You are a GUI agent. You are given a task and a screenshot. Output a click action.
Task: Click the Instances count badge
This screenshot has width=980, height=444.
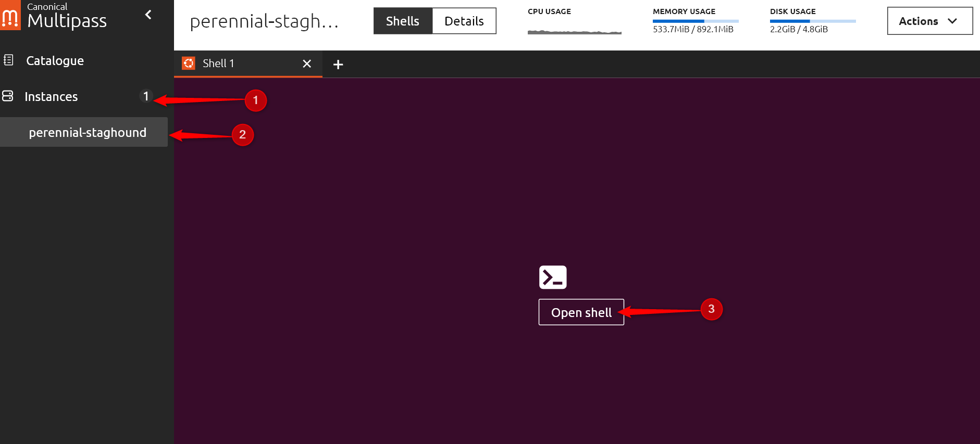coord(146,96)
